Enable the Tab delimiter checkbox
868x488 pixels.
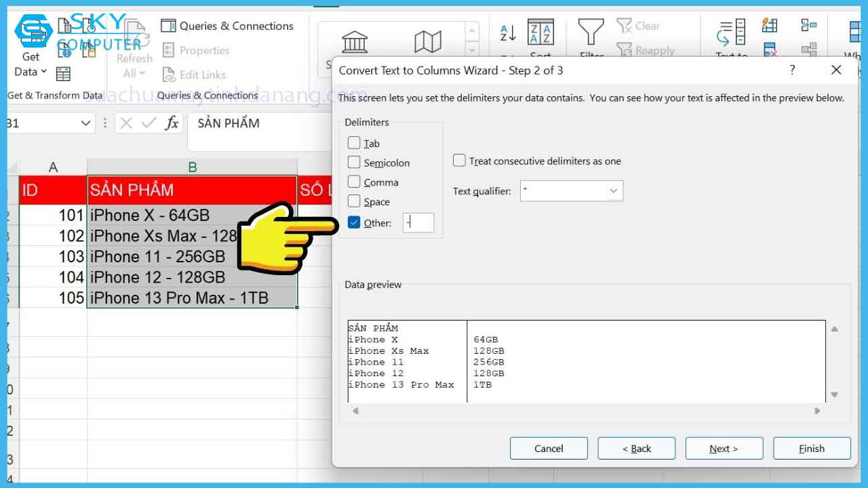(x=354, y=143)
